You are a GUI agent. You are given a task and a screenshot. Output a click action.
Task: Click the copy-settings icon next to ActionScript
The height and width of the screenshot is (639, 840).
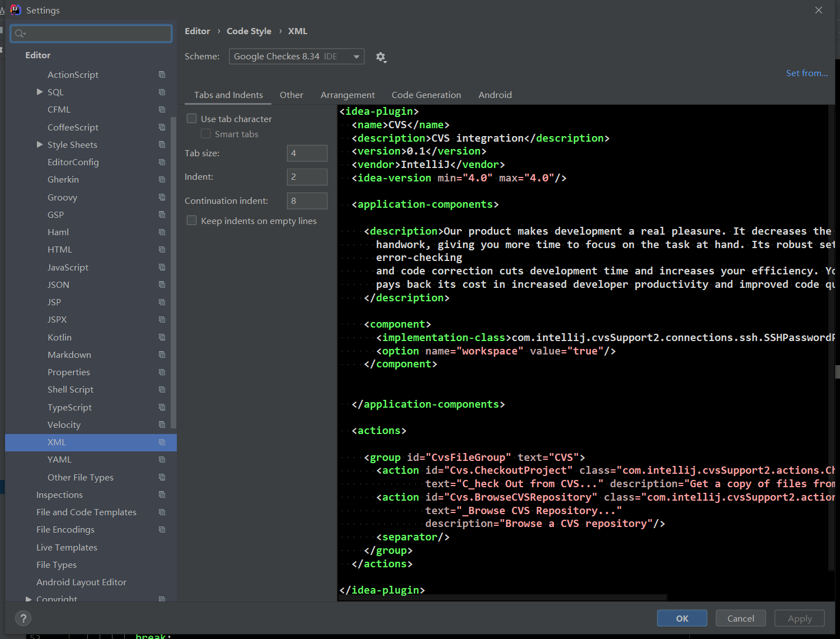[162, 74]
